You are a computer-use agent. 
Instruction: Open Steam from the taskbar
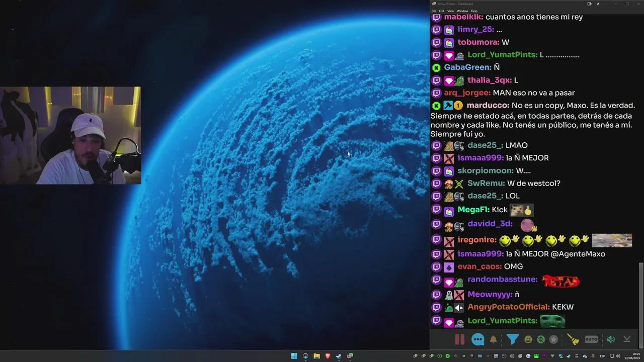tap(339, 356)
